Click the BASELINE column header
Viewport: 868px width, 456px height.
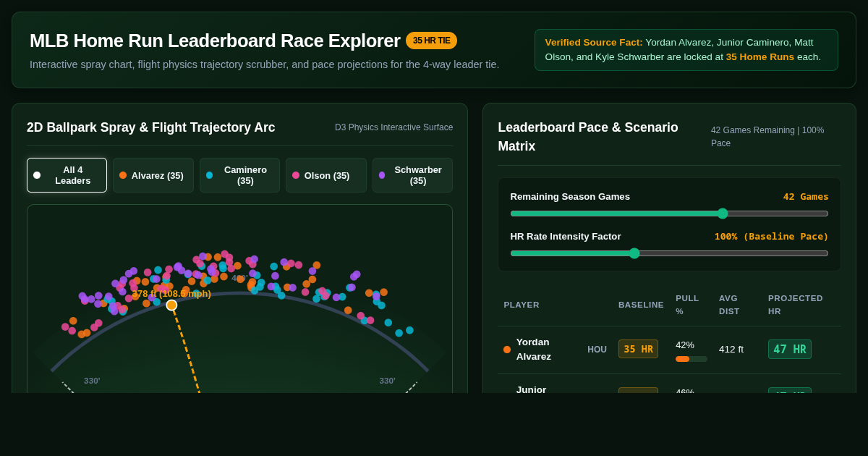point(641,305)
